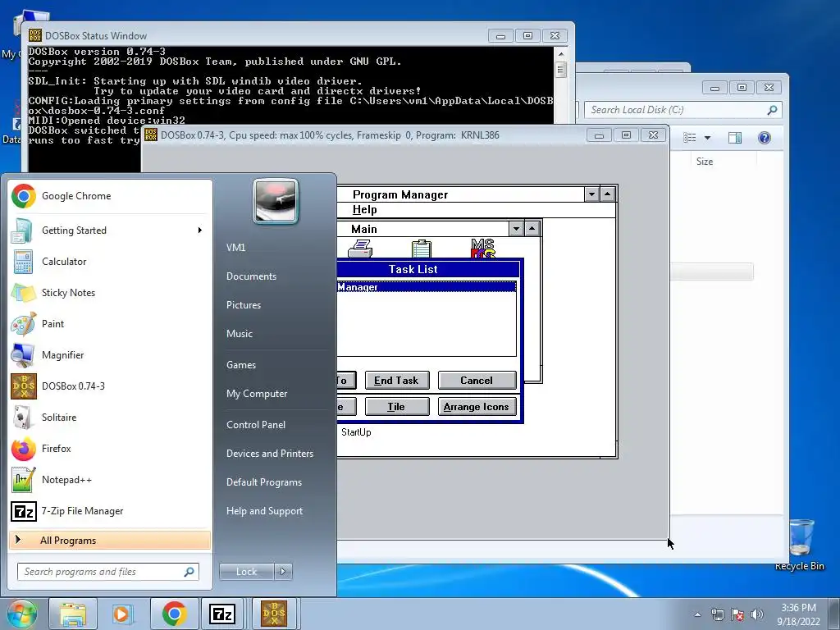The height and width of the screenshot is (630, 840).
Task: Click the Lock button in Start menu
Action: (x=246, y=572)
